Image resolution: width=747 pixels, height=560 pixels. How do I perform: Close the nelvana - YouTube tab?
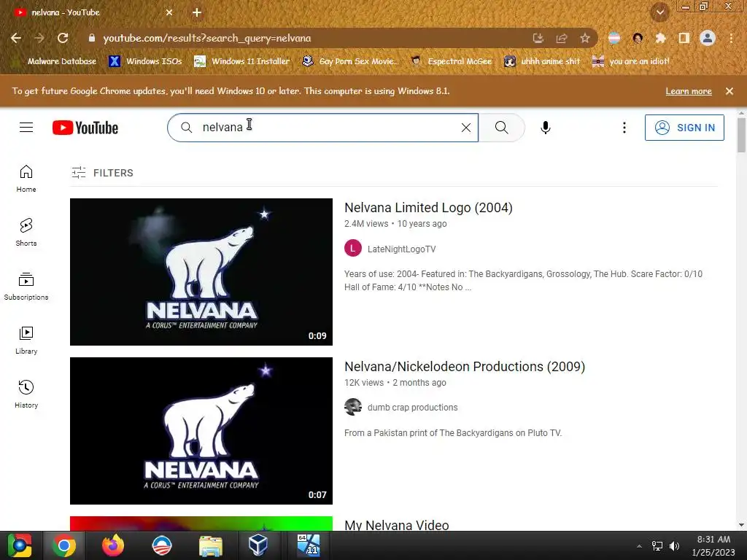click(x=169, y=12)
